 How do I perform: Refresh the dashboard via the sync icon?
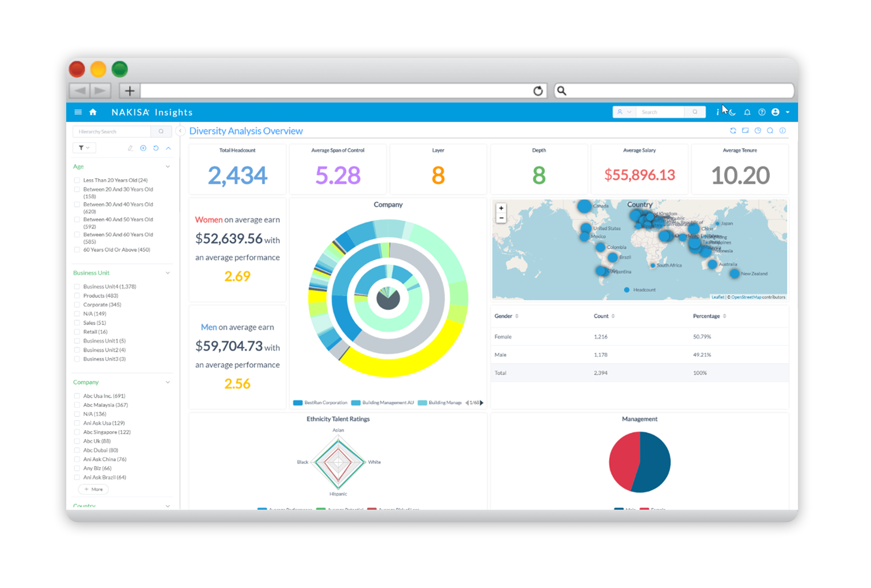[733, 131]
